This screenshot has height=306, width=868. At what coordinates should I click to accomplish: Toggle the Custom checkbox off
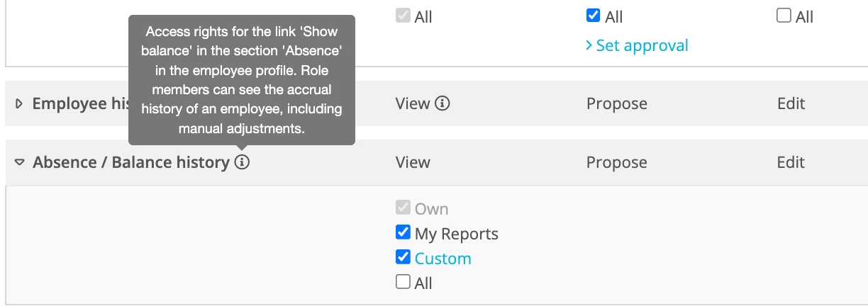pyautogui.click(x=403, y=257)
